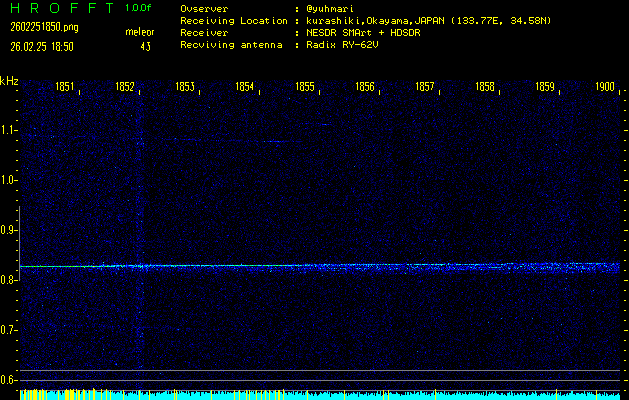The width and height of the screenshot is (629, 400).
Task: Click the Radix RY-62V antenna value
Action: coord(342,45)
